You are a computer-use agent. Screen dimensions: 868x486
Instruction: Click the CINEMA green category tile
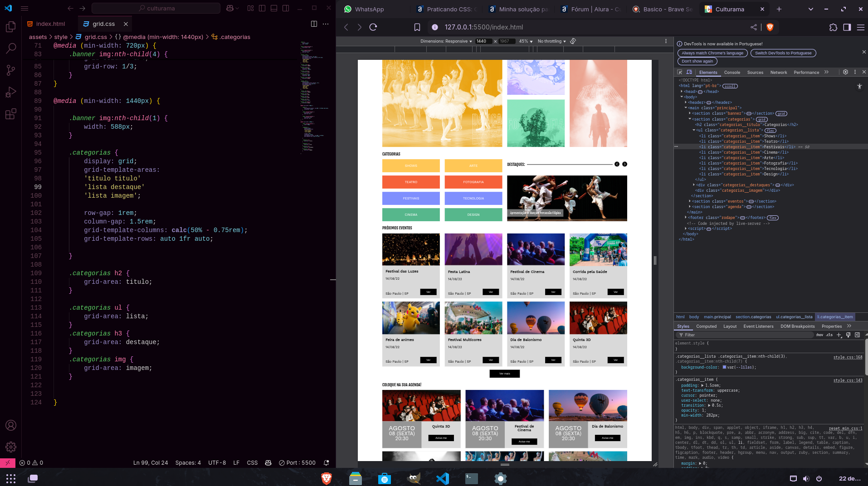click(411, 214)
